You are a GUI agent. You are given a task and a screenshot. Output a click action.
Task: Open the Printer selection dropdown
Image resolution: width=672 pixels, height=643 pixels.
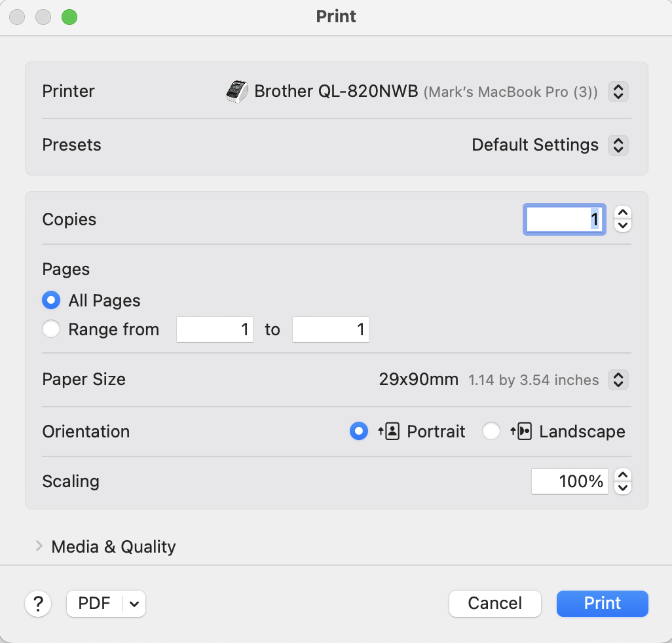point(618,92)
